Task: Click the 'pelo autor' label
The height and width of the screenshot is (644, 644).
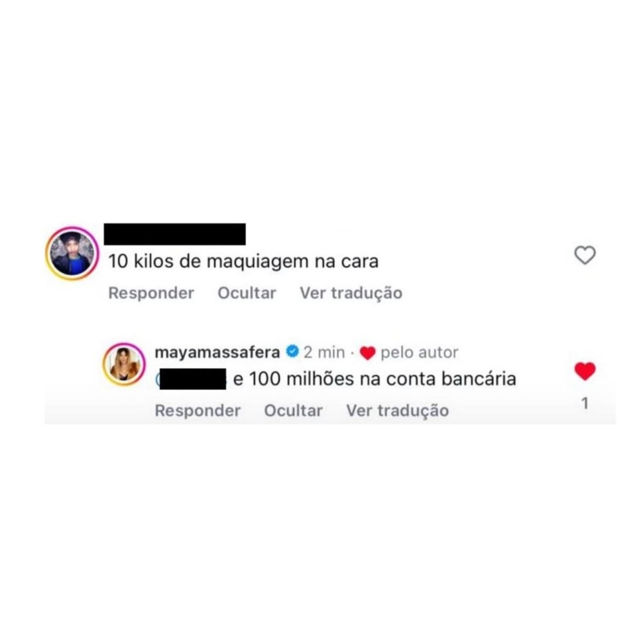Action: tap(419, 352)
